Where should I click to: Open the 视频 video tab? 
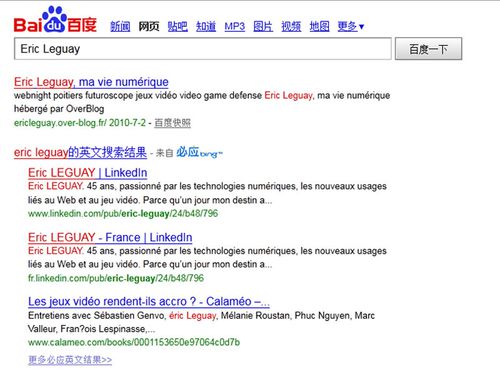pos(291,26)
